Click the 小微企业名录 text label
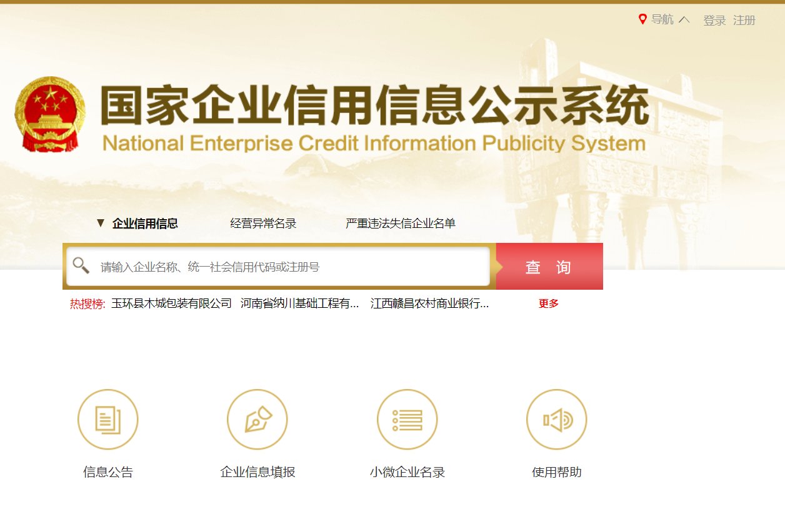 [407, 472]
